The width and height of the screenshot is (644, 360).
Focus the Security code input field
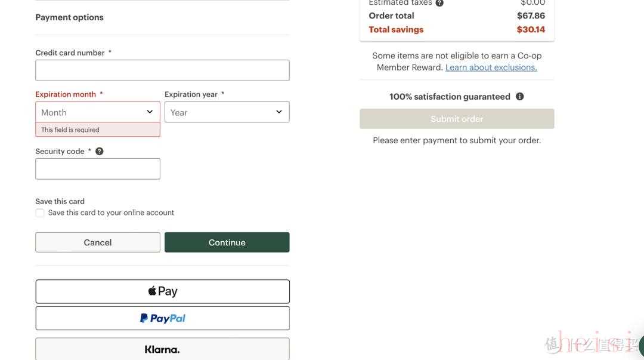pos(98,169)
